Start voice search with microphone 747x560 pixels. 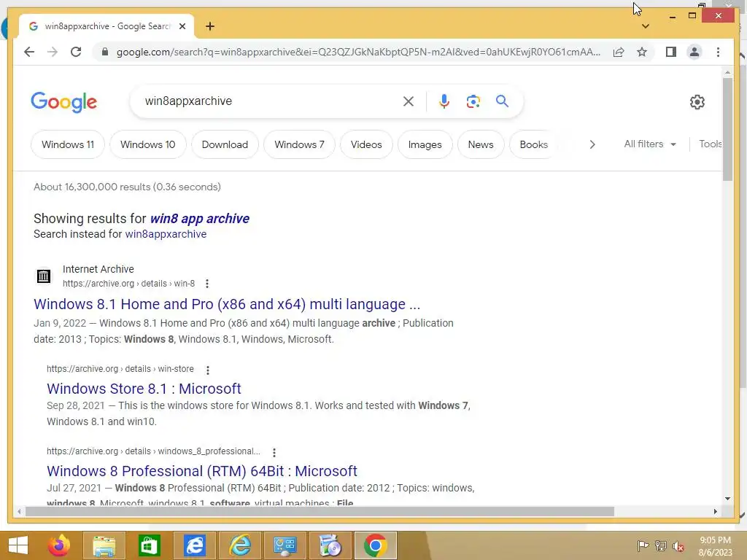444,101
